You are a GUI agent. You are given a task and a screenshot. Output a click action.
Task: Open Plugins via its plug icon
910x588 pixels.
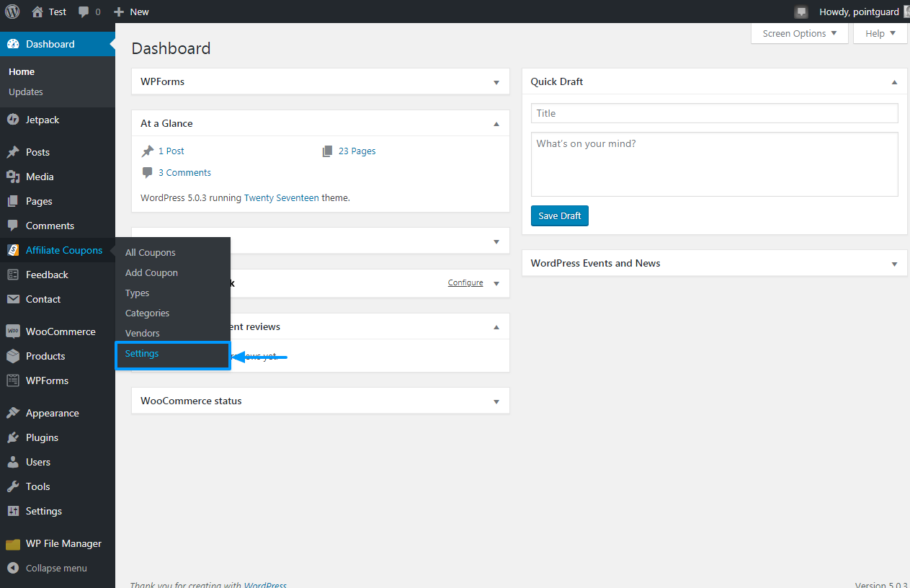pos(13,437)
